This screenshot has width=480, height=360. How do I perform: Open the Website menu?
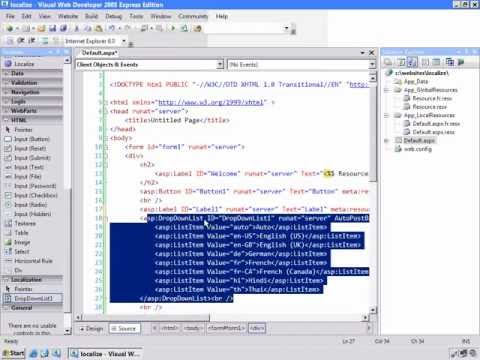[x=68, y=16]
